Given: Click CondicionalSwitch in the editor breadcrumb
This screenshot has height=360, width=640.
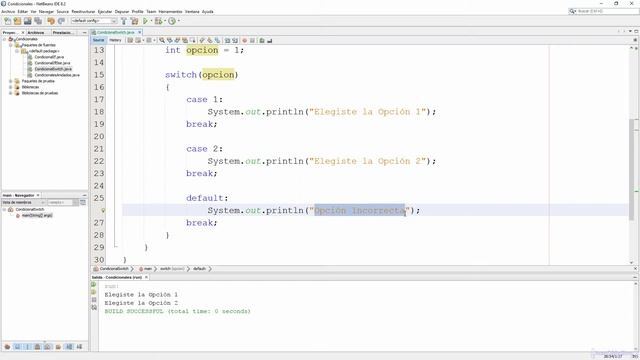Looking at the screenshot, I should pos(114,269).
